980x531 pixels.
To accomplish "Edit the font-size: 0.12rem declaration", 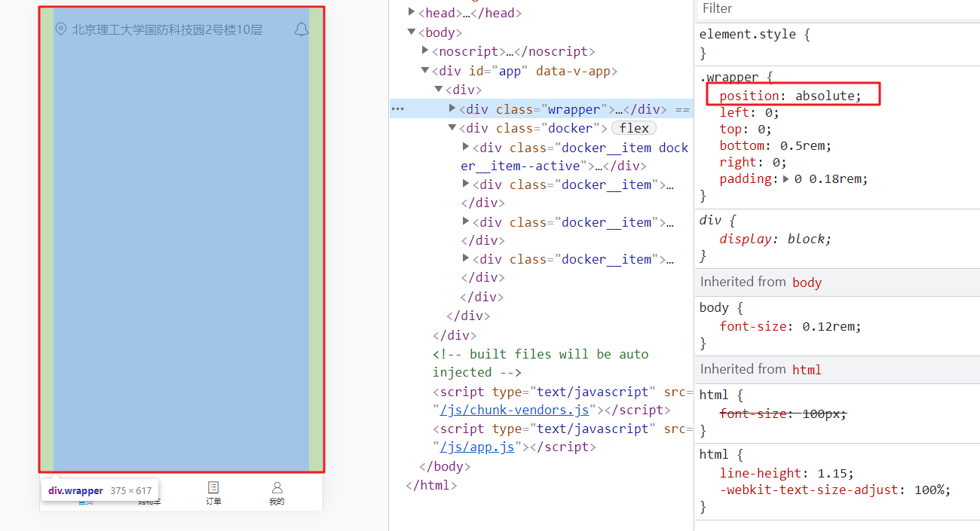I will [790, 326].
